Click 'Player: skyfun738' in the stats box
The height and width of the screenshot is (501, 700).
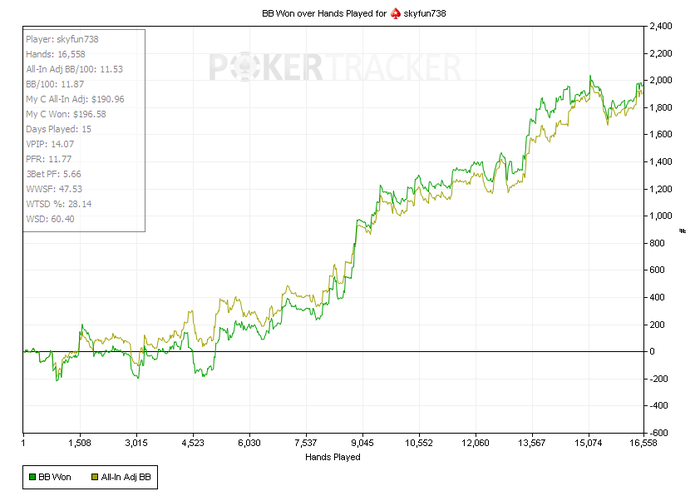tap(62, 39)
